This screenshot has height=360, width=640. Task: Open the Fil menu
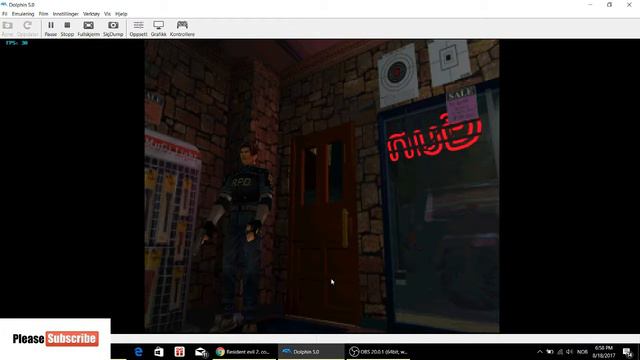4,14
